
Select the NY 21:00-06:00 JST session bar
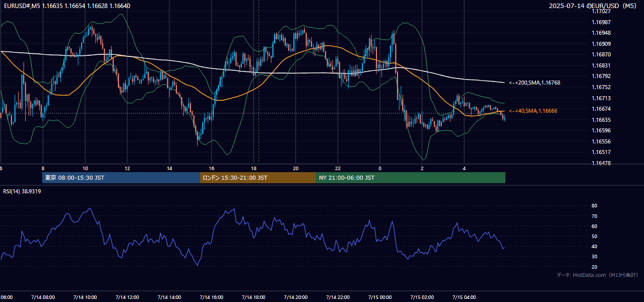pos(411,178)
